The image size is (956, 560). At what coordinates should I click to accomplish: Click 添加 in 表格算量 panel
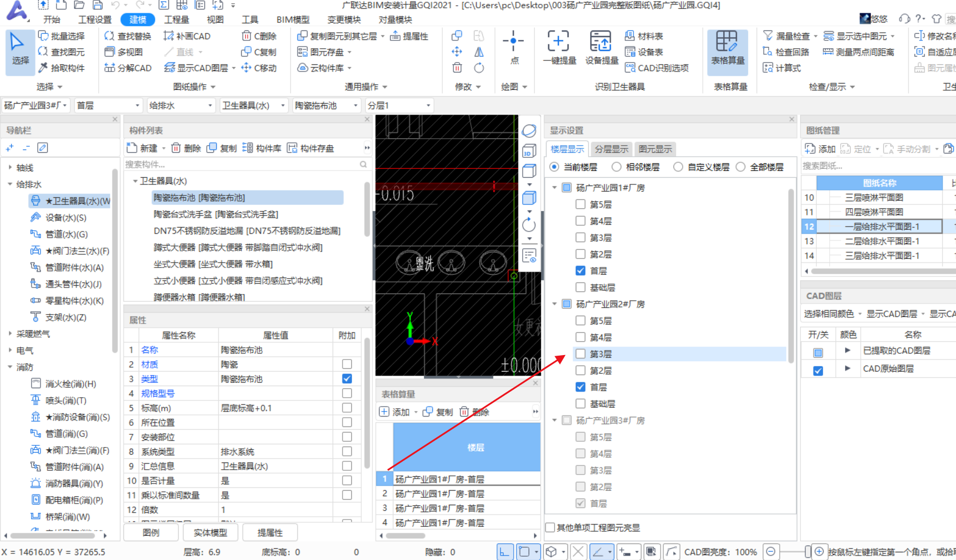(395, 412)
